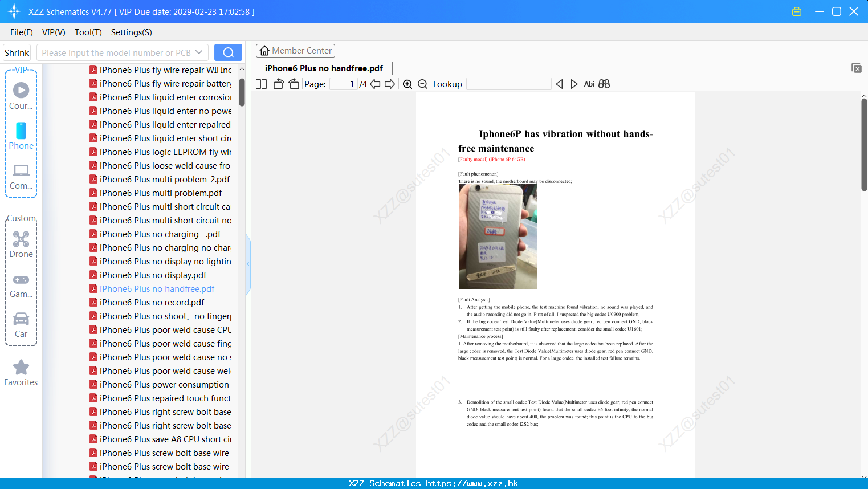Open the VIP(V) menu
This screenshot has width=868, height=489.
(x=54, y=32)
